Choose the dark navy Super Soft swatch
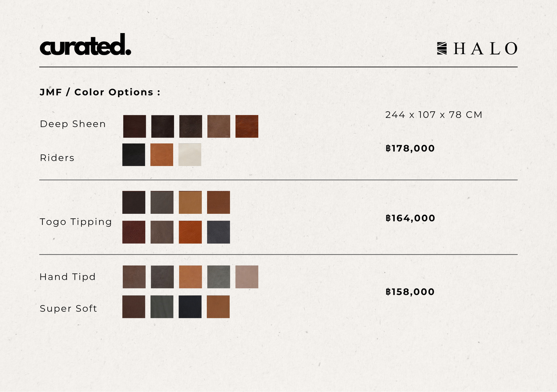 (x=190, y=307)
